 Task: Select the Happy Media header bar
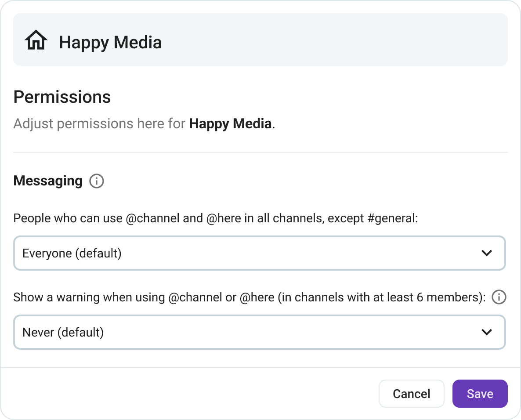[x=260, y=39]
